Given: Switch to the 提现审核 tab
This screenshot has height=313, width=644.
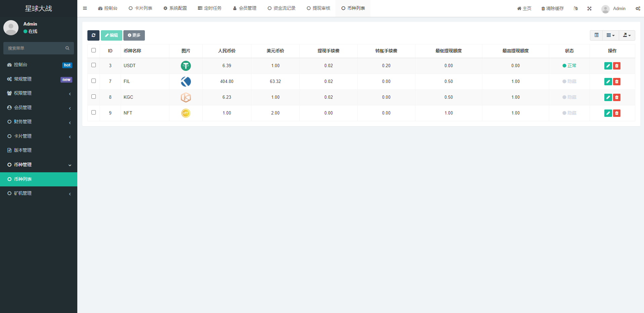Looking at the screenshot, I should [x=318, y=8].
